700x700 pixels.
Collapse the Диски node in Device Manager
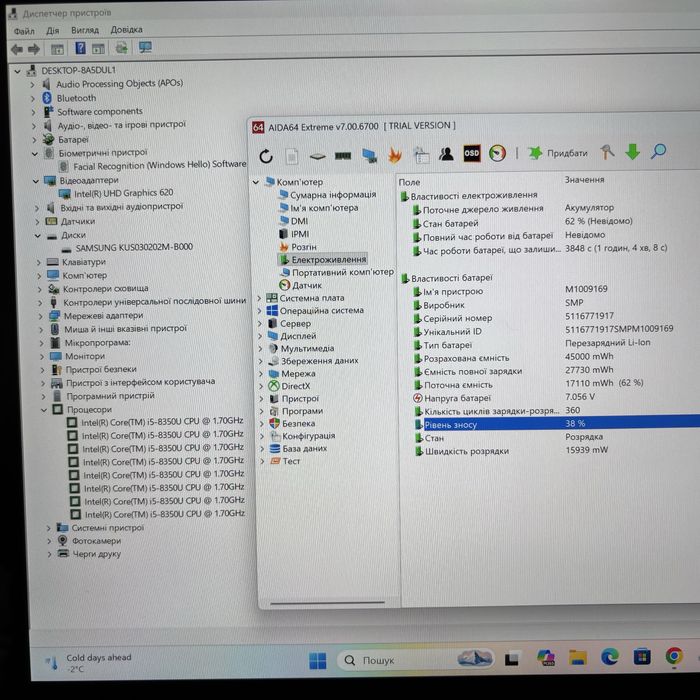pos(38,236)
